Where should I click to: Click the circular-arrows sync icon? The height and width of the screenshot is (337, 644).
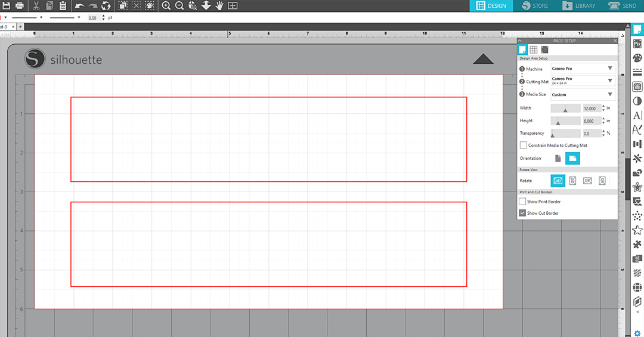[x=106, y=6]
